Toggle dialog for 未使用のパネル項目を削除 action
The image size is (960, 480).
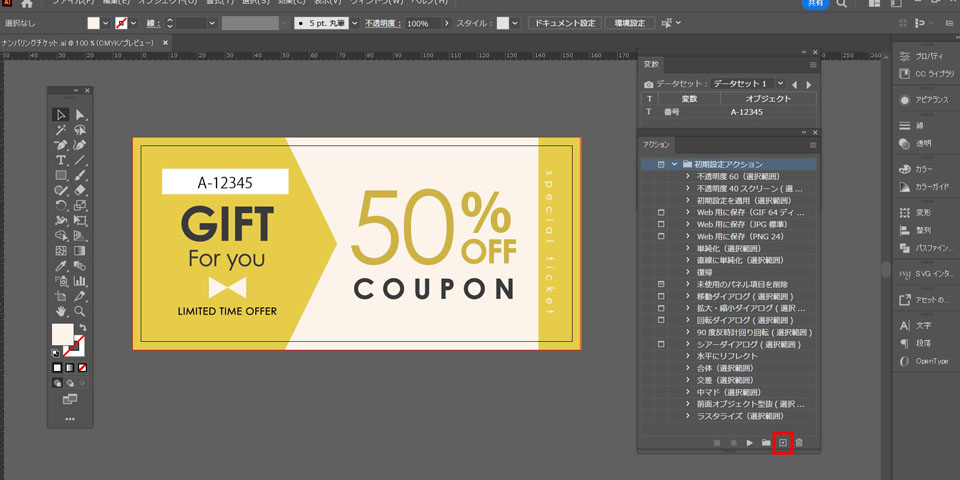click(x=661, y=284)
